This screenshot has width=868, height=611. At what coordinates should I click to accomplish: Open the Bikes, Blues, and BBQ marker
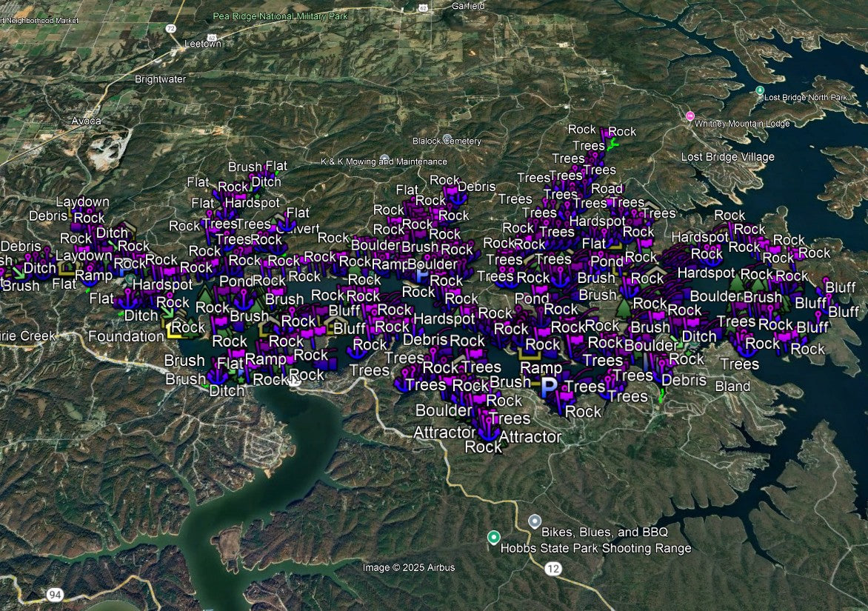[535, 521]
